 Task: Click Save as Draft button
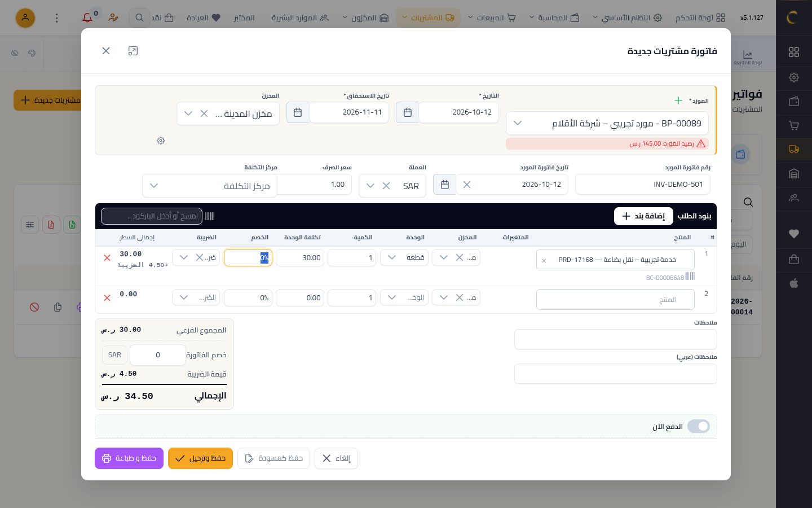pos(274,458)
